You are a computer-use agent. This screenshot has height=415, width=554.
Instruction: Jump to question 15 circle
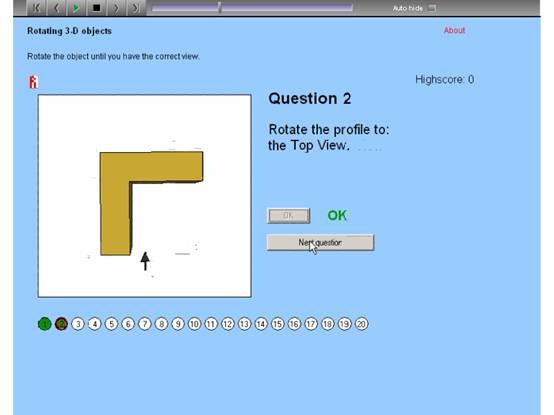tap(278, 324)
